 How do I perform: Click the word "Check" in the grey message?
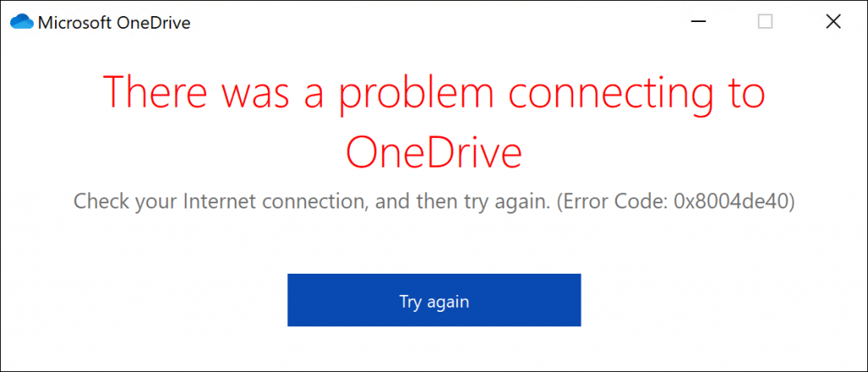pyautogui.click(x=98, y=202)
